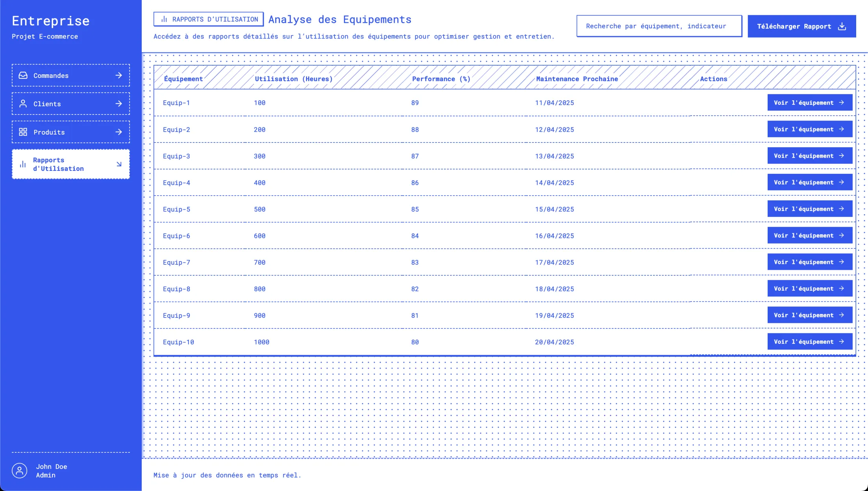Viewport: 868px width, 491px height.
Task: Click the Produits grid icon
Action: click(x=23, y=132)
